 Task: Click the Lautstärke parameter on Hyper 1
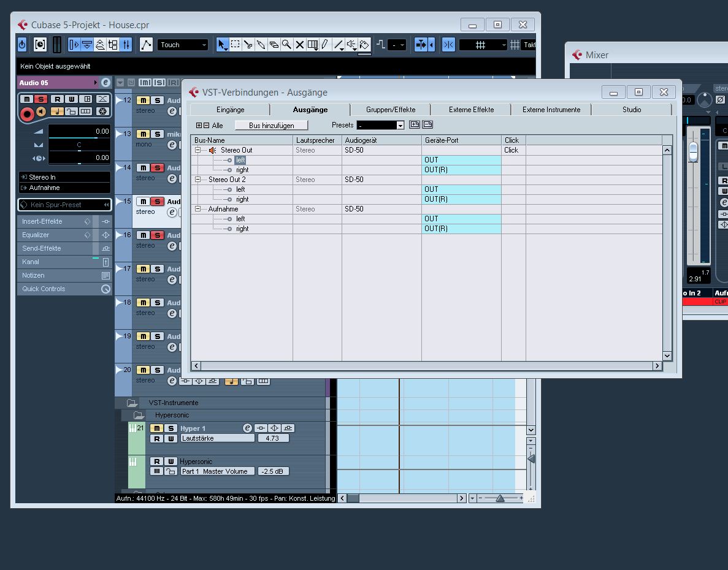pyautogui.click(x=218, y=438)
